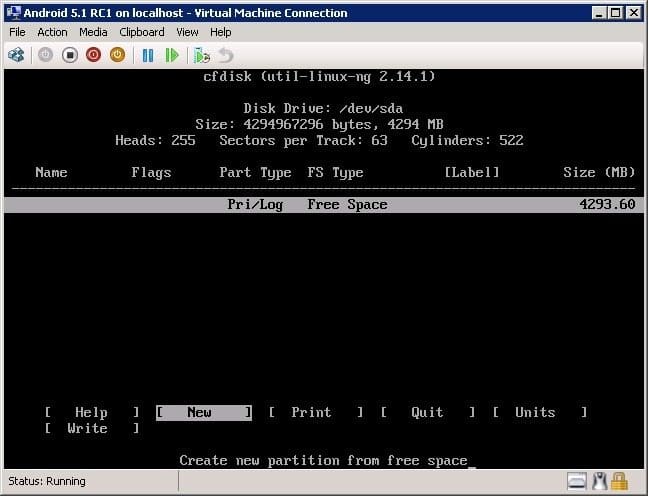Open the File menu
648x496 pixels.
[x=17, y=32]
